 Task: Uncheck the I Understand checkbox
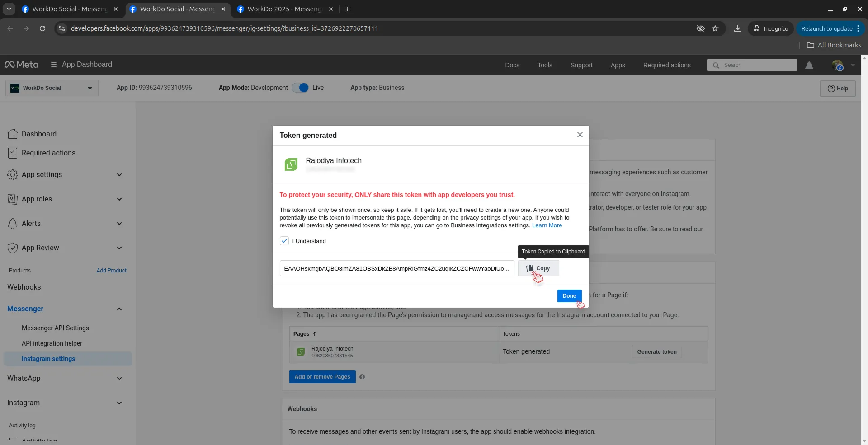pos(284,241)
